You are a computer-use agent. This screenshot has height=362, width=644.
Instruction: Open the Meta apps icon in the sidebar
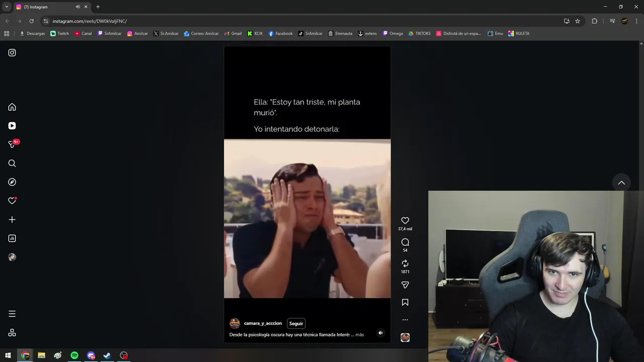click(x=12, y=333)
